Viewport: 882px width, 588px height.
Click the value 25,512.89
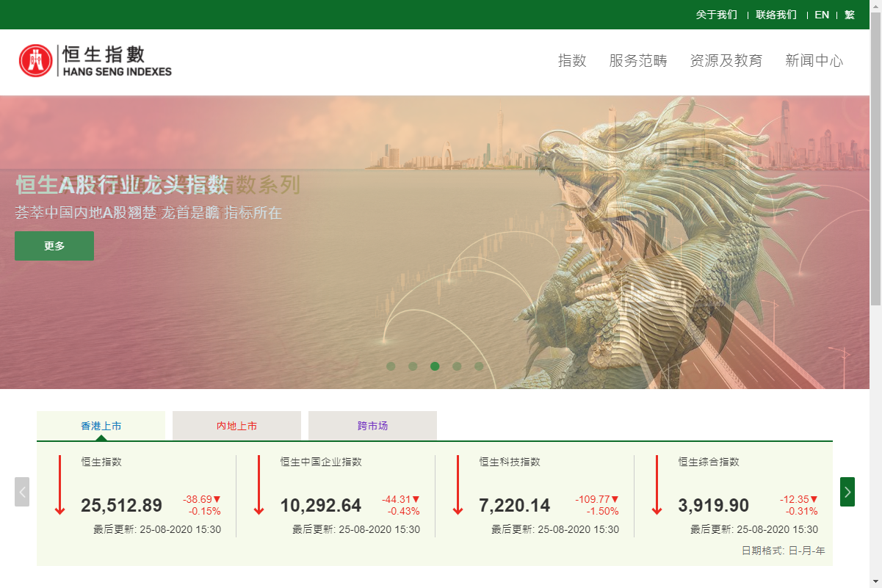pyautogui.click(x=121, y=506)
